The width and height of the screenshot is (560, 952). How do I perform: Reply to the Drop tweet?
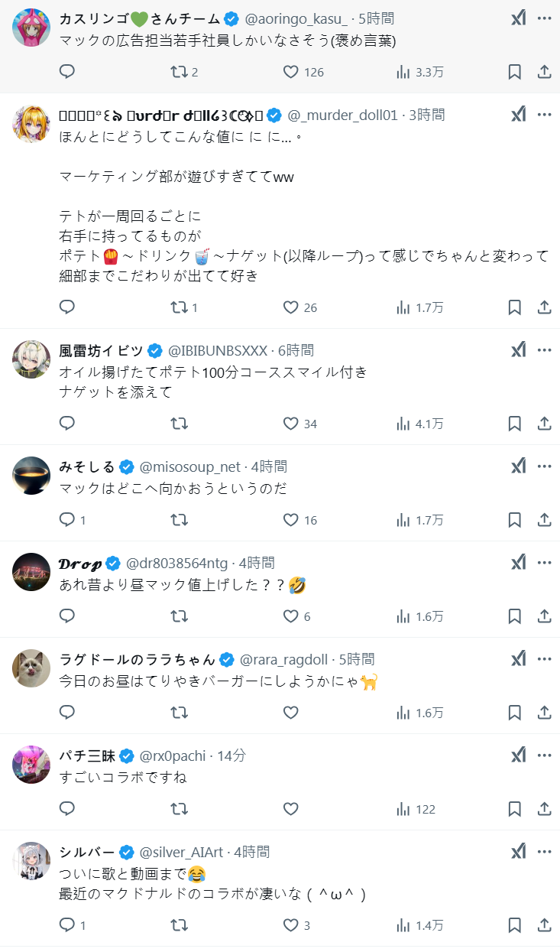[x=67, y=616]
